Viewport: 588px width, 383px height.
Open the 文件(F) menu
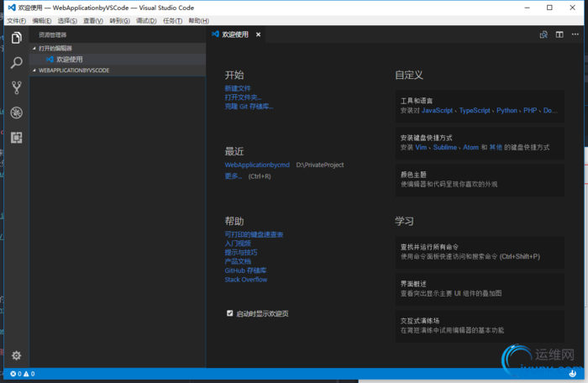click(17, 21)
